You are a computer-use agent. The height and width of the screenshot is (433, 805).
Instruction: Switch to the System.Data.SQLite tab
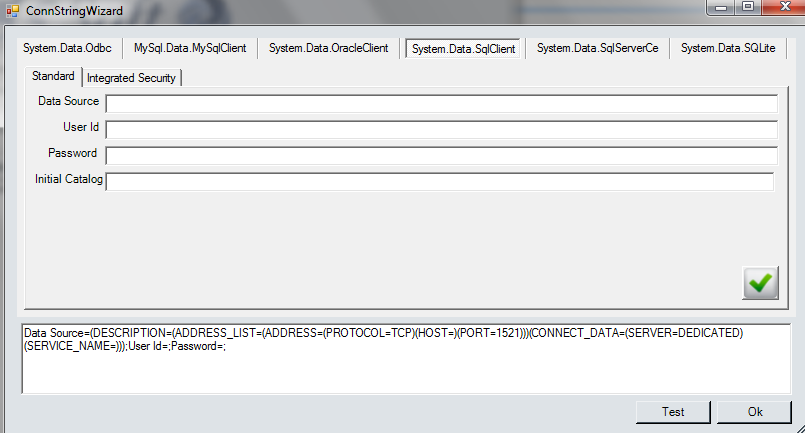coord(728,48)
